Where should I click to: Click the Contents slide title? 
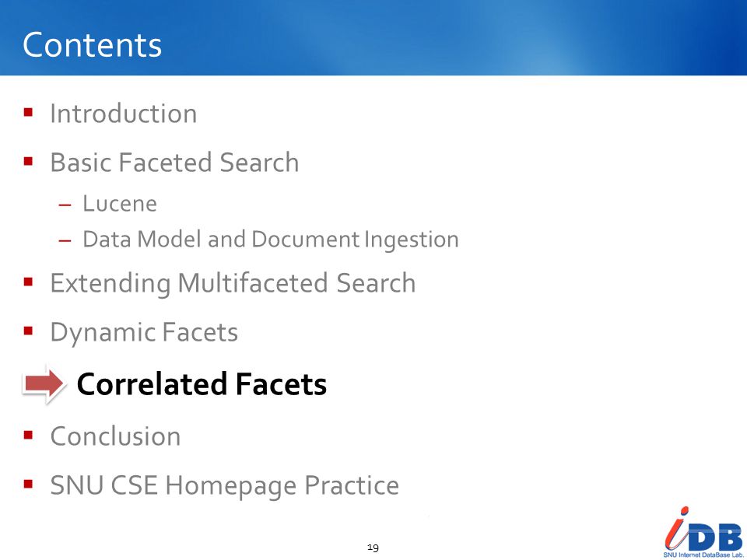[x=92, y=45]
